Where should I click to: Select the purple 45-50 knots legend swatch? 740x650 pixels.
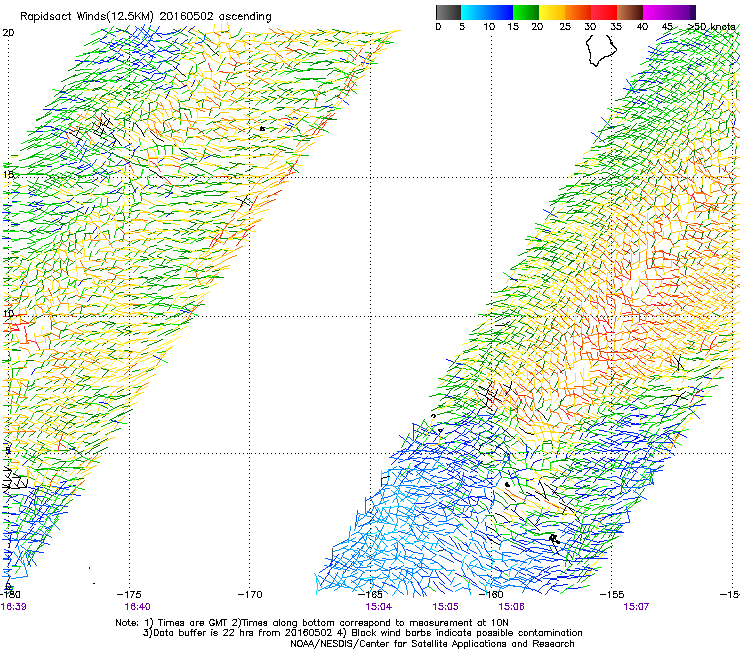coord(682,12)
